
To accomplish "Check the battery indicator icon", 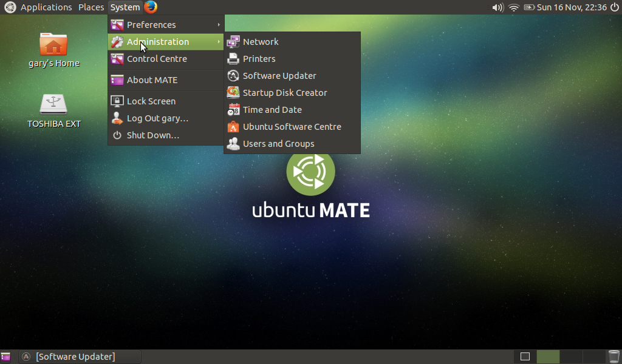I will pos(529,7).
